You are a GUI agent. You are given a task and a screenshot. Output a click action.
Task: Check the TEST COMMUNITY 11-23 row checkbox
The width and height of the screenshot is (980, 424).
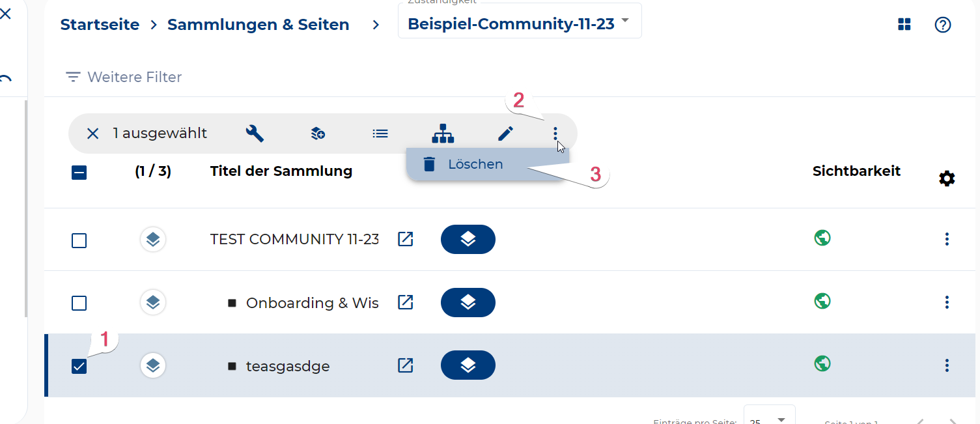click(79, 241)
